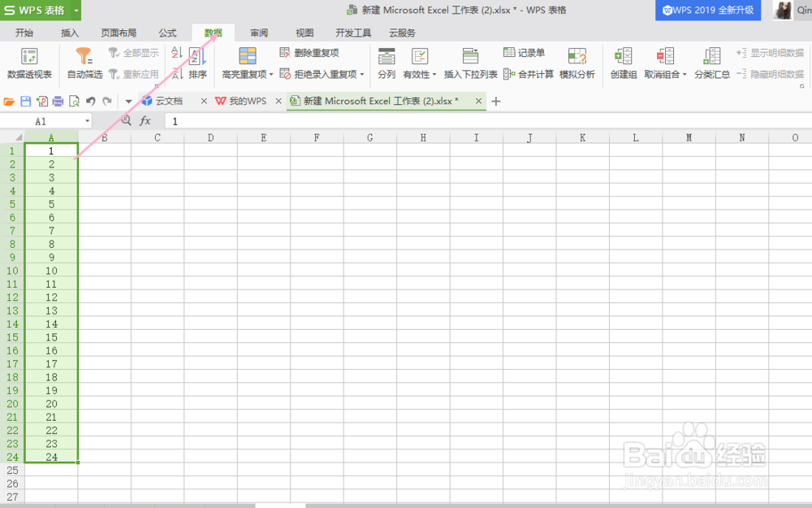The width and height of the screenshot is (812, 508).
Task: Close the 新建 Microsoft Excel 工作表 tab
Action: (x=478, y=101)
